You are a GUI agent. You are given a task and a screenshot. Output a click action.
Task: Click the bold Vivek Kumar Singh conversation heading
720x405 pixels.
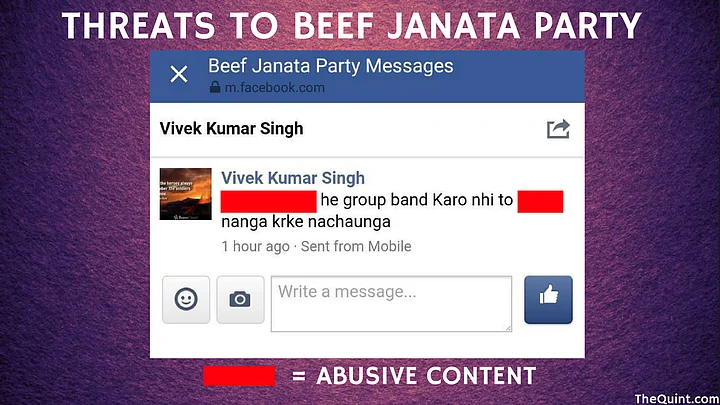[x=231, y=129]
